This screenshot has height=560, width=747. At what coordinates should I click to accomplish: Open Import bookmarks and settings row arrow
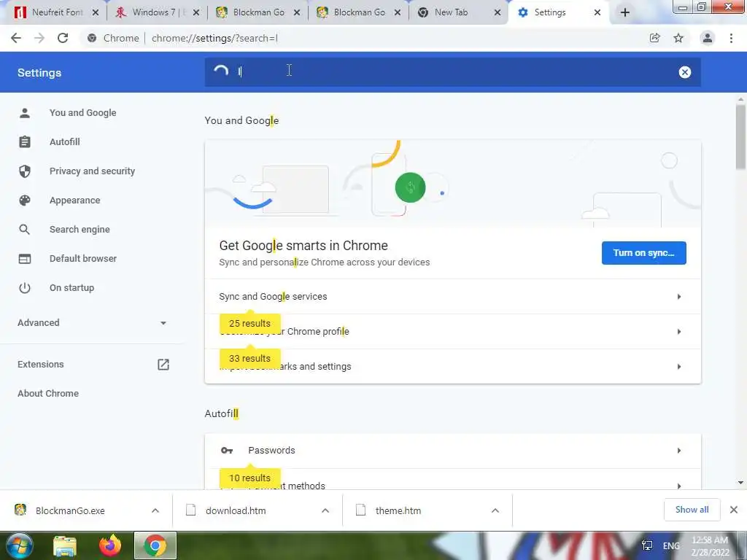[679, 367]
